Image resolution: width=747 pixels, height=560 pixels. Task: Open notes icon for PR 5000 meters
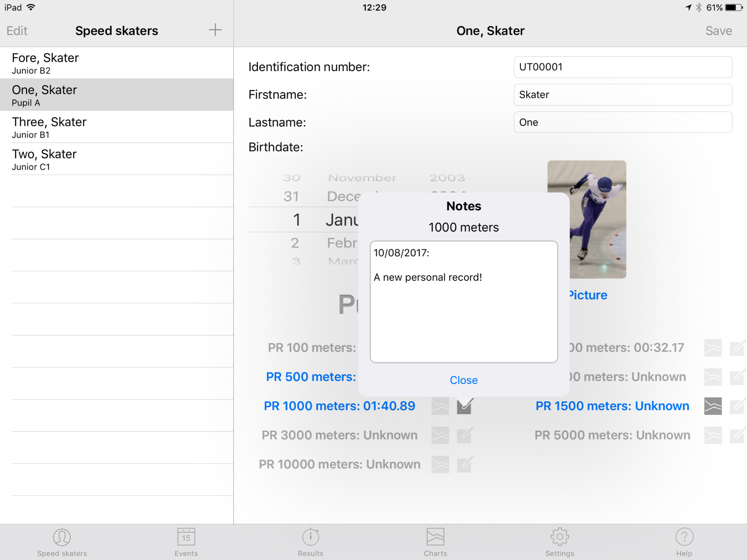click(738, 435)
